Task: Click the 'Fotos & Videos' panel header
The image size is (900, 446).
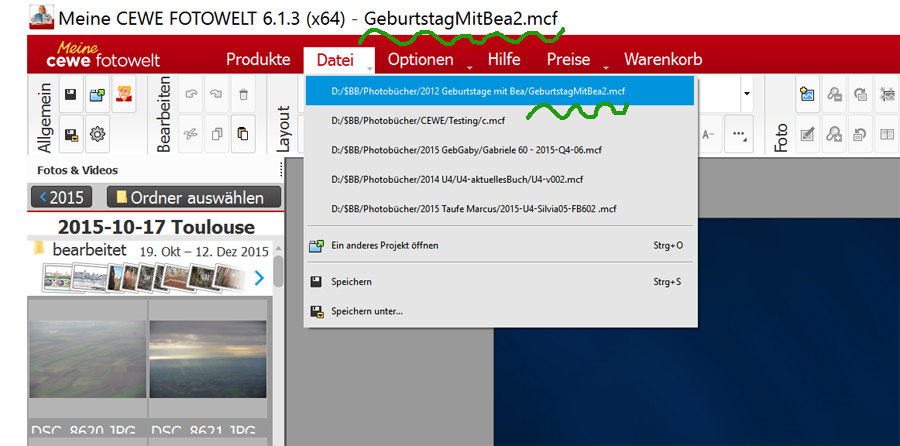Action: click(77, 170)
